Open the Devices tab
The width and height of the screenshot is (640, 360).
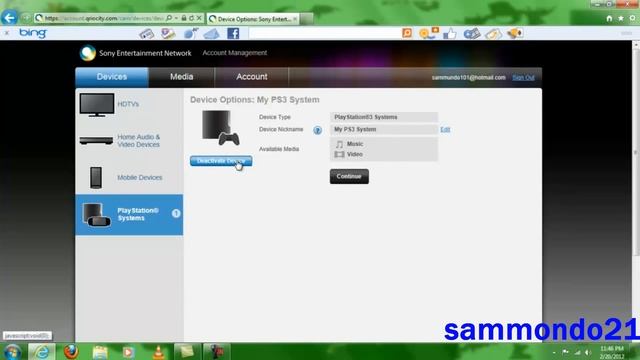tap(112, 77)
